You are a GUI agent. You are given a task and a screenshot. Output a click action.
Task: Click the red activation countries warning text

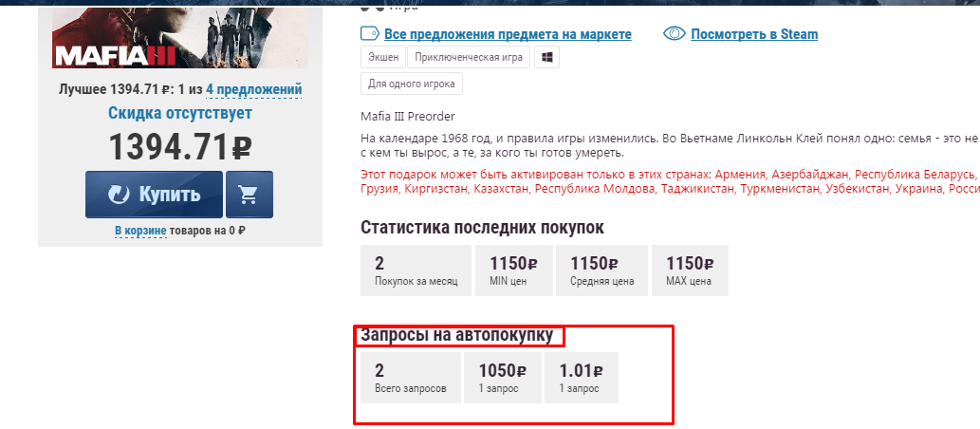click(x=670, y=180)
